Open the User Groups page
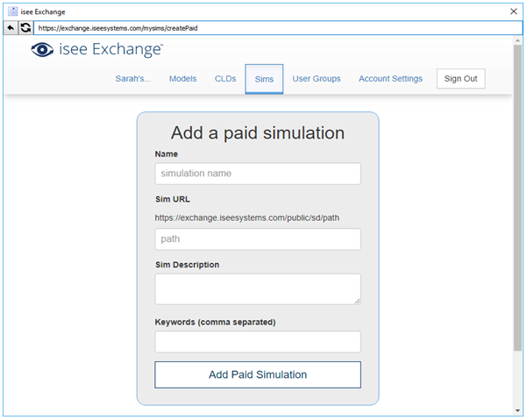This screenshot has width=527, height=420. [317, 79]
